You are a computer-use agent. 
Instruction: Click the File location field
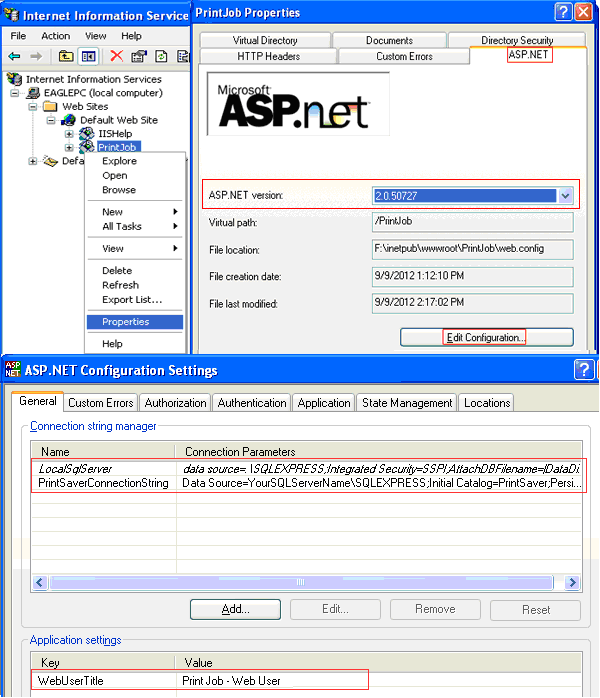pos(472,249)
